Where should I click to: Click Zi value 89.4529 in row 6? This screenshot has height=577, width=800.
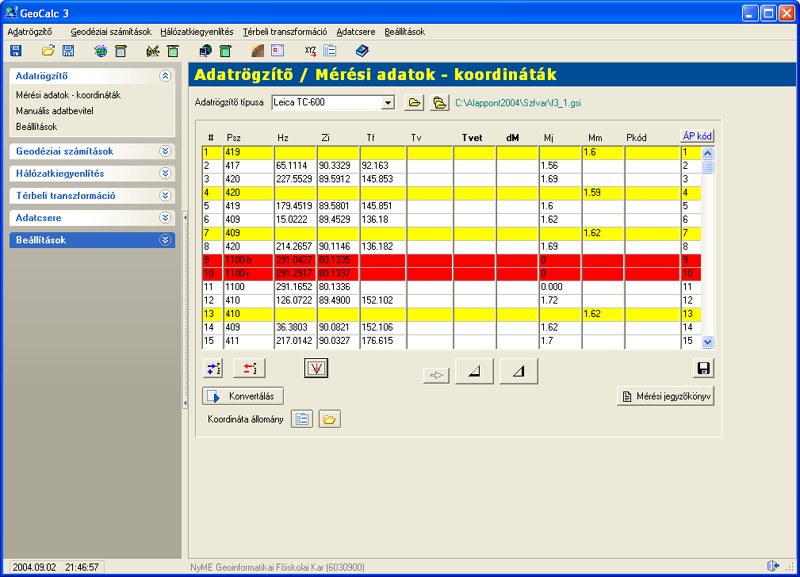point(338,219)
